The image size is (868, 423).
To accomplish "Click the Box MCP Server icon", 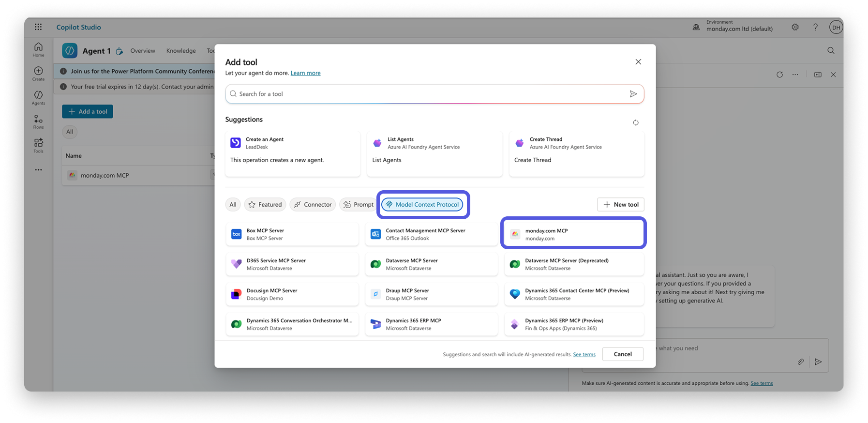I will point(236,234).
